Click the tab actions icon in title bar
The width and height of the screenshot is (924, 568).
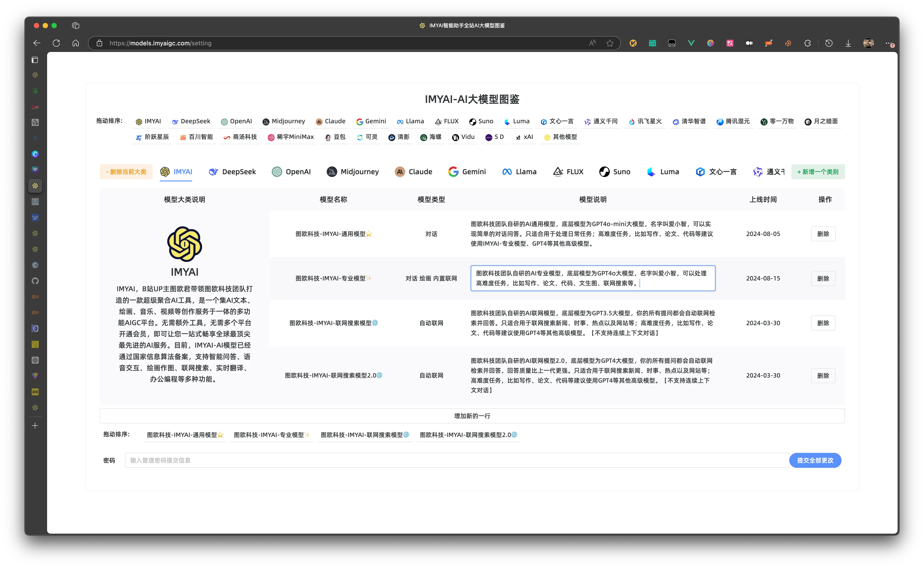pos(76,26)
